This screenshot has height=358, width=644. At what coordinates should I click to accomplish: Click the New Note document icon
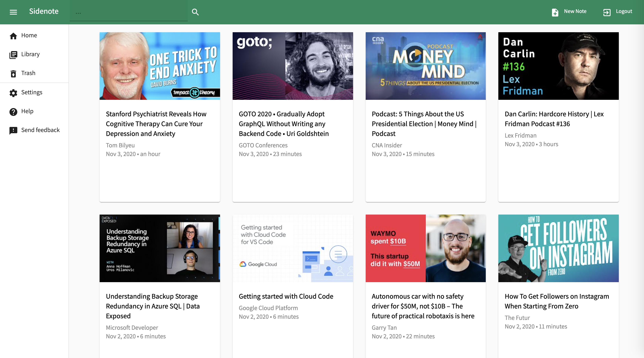pyautogui.click(x=555, y=12)
